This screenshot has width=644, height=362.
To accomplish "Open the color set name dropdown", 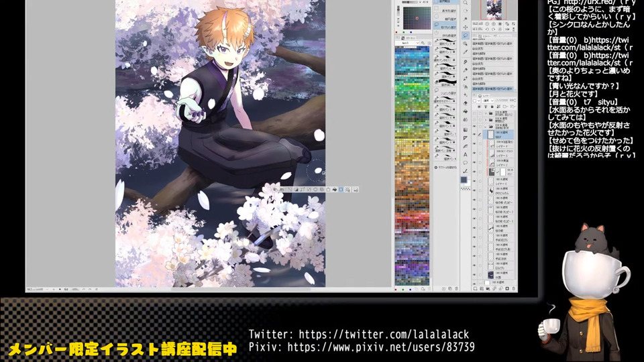I will tap(407, 43).
